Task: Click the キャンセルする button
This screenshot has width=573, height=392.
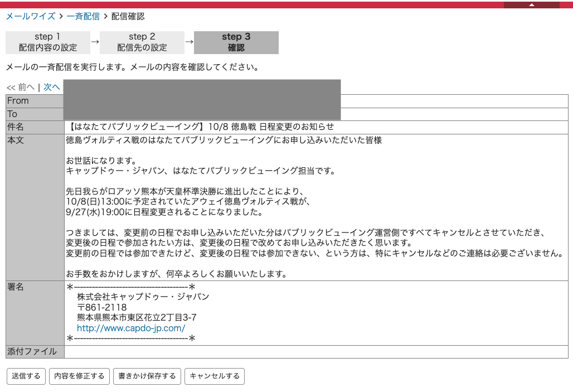Action: [x=214, y=376]
